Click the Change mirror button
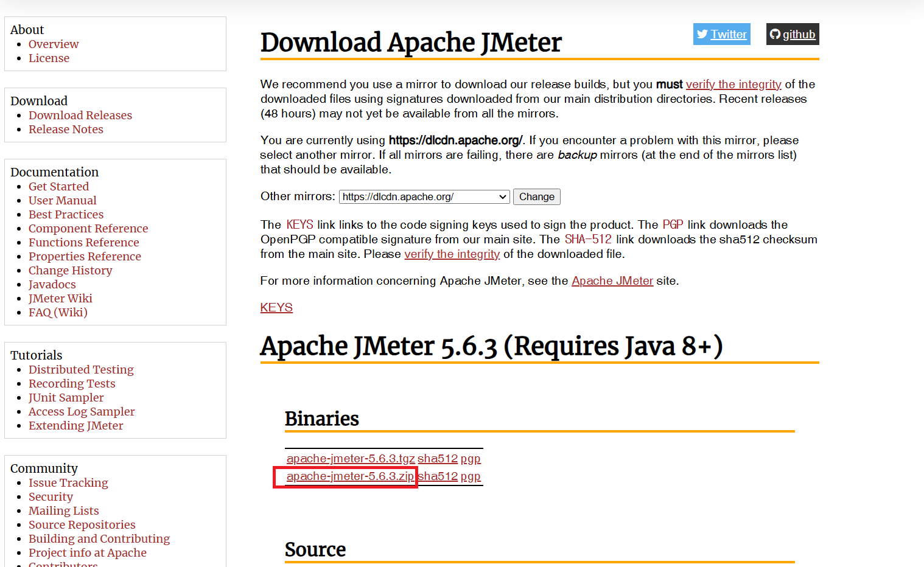Screen dimensions: 924x567 pos(537,197)
